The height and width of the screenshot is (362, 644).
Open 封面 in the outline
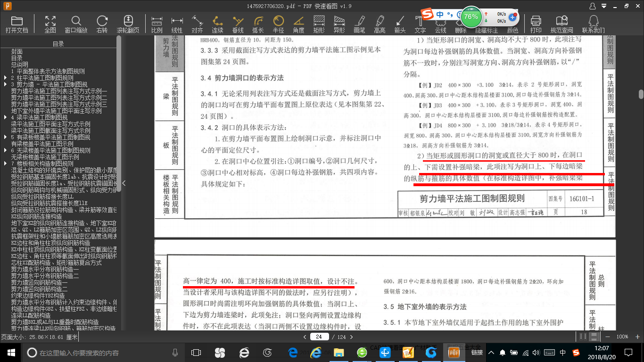tap(17, 51)
